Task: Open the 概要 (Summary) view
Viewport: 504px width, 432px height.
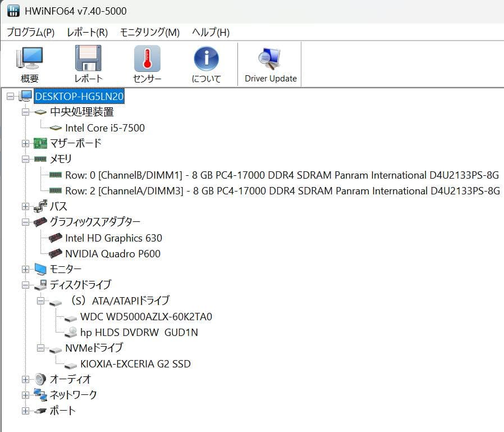Action: click(29, 62)
